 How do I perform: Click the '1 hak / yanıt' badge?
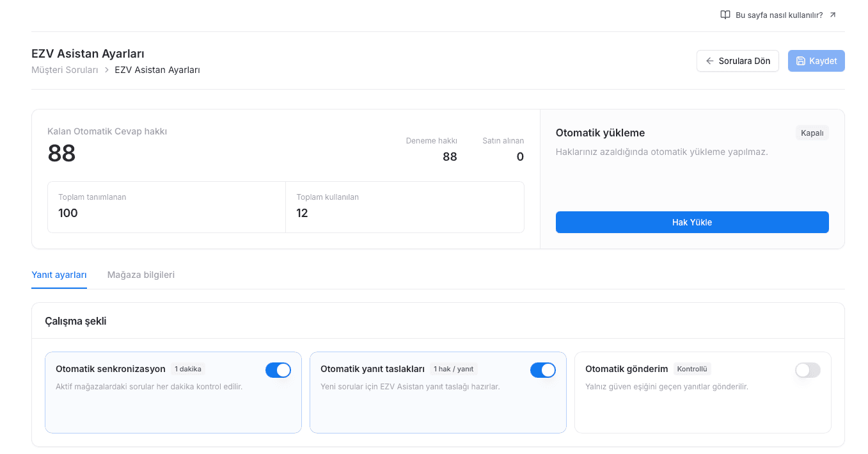click(454, 369)
